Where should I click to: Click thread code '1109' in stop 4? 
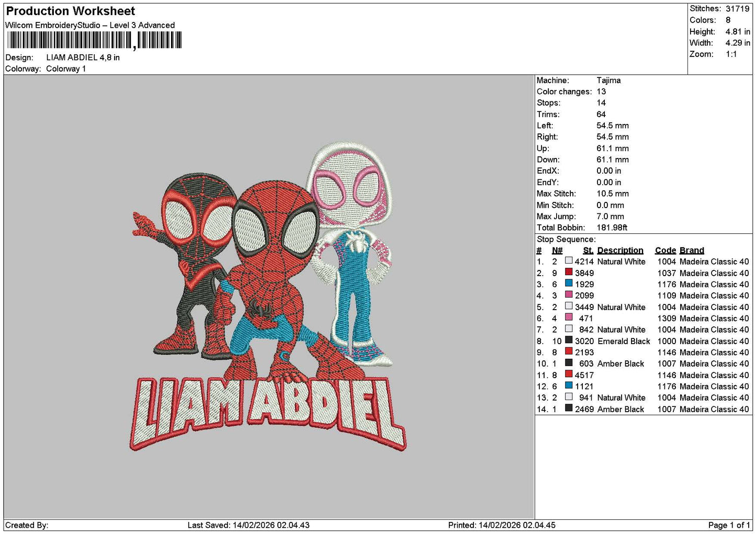point(667,296)
